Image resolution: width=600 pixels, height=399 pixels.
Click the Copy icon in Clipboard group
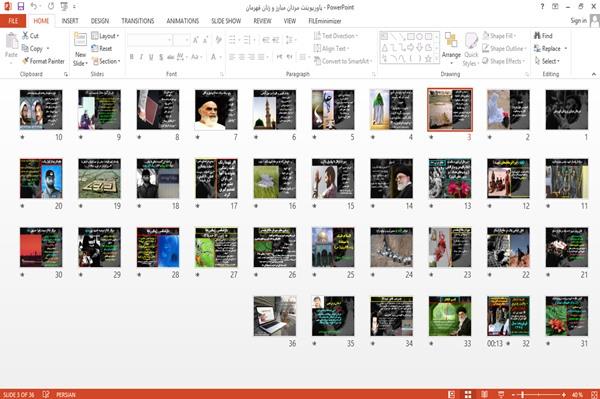pos(25,49)
